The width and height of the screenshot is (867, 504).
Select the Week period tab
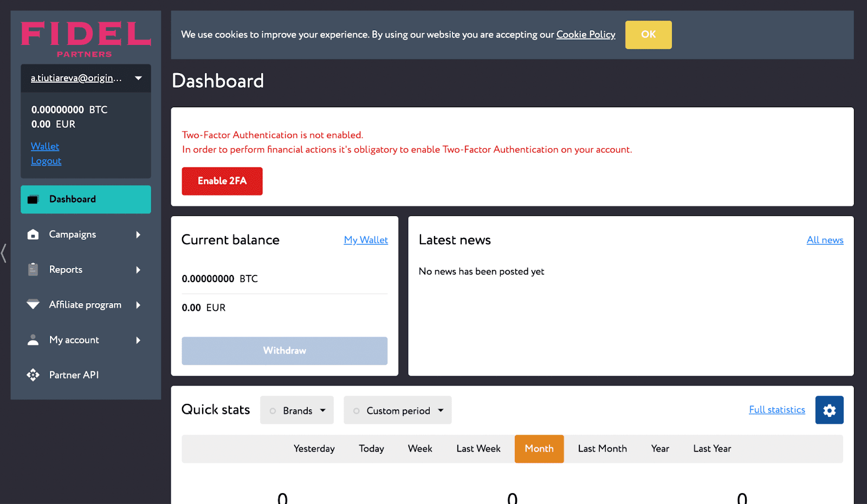[420, 449]
